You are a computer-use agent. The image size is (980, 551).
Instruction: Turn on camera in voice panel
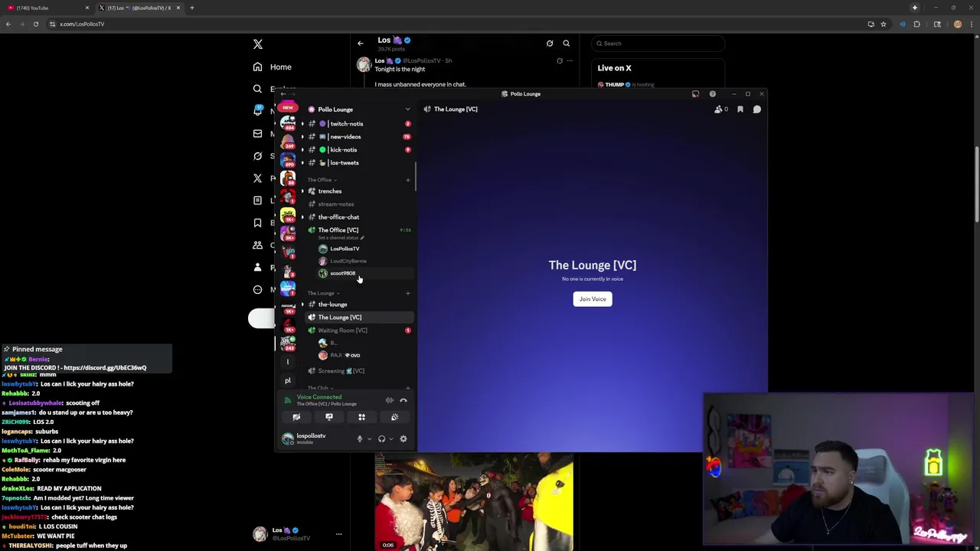(x=296, y=417)
